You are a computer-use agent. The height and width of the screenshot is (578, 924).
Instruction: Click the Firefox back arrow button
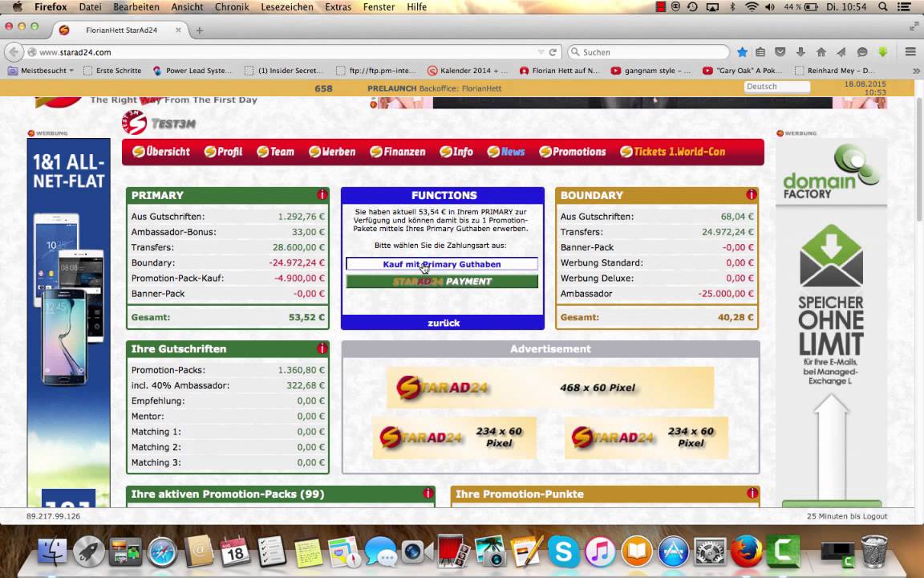coord(14,52)
